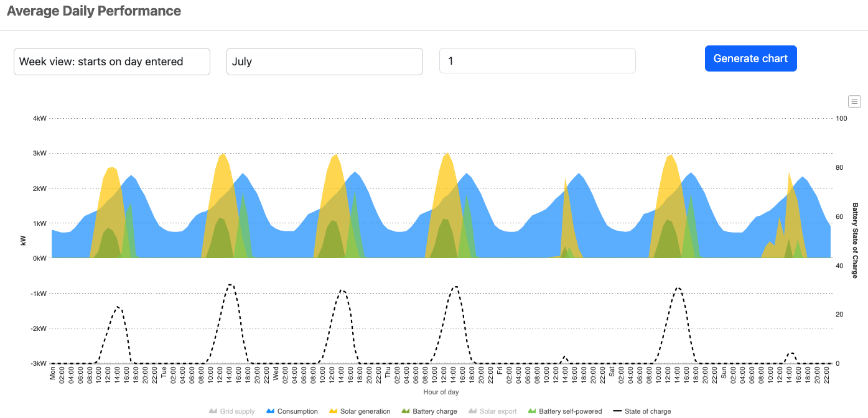Click the "Battery State of Charge" axis title
Image resolution: width=868 pixels, height=418 pixels.
tap(855, 241)
